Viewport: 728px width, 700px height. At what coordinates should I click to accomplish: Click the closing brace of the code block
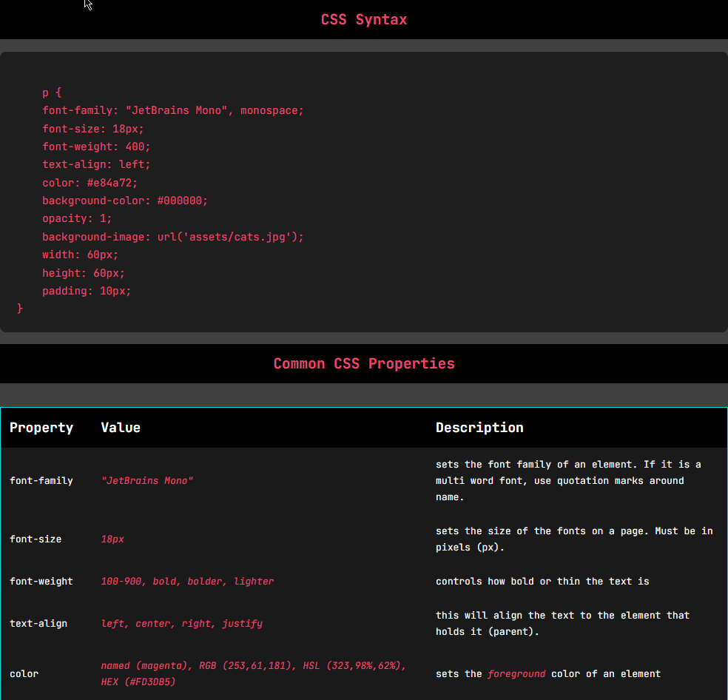coord(19,309)
